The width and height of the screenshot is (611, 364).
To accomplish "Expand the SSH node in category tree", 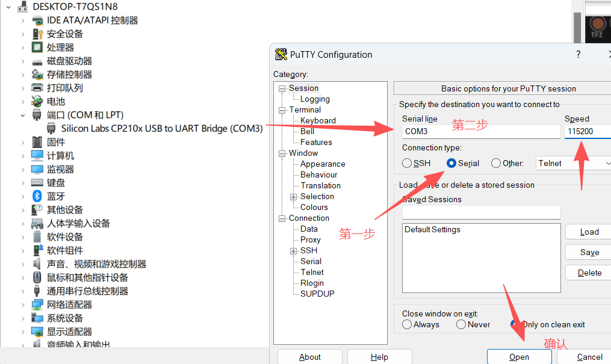I will [293, 250].
